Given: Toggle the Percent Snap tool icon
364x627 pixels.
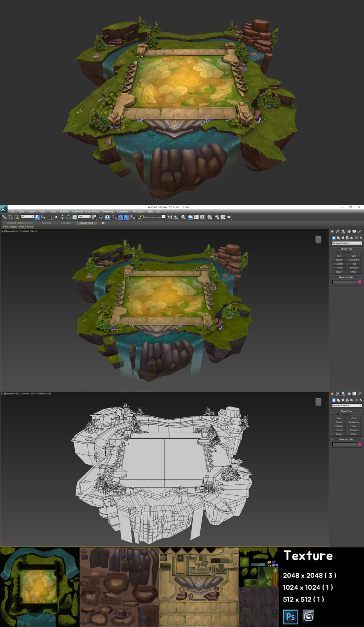Looking at the screenshot, I should pyautogui.click(x=127, y=217).
